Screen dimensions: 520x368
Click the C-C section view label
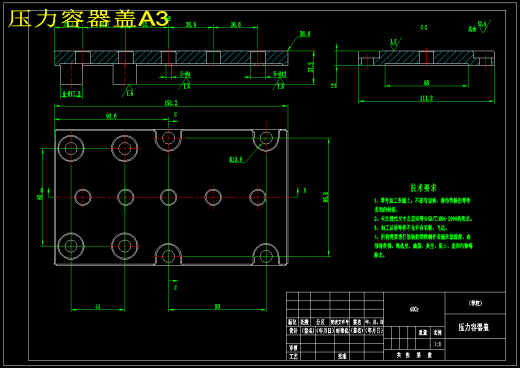coord(424,28)
